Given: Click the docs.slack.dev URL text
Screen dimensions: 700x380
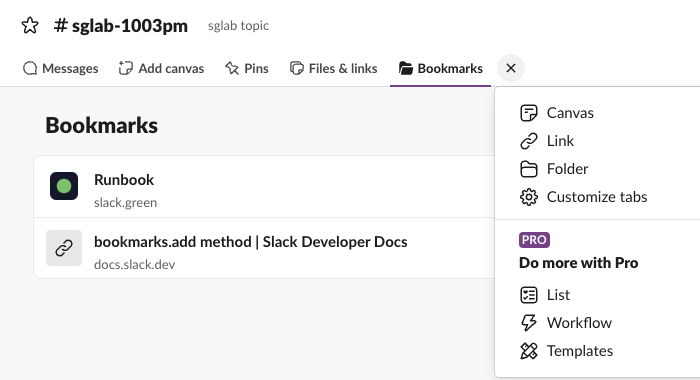Looking at the screenshot, I should pyautogui.click(x=134, y=264).
